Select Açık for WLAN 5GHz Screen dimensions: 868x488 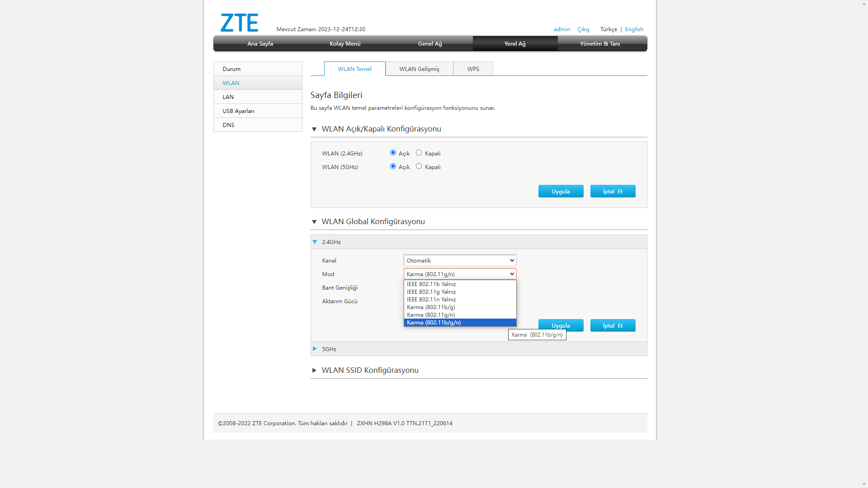click(x=393, y=166)
